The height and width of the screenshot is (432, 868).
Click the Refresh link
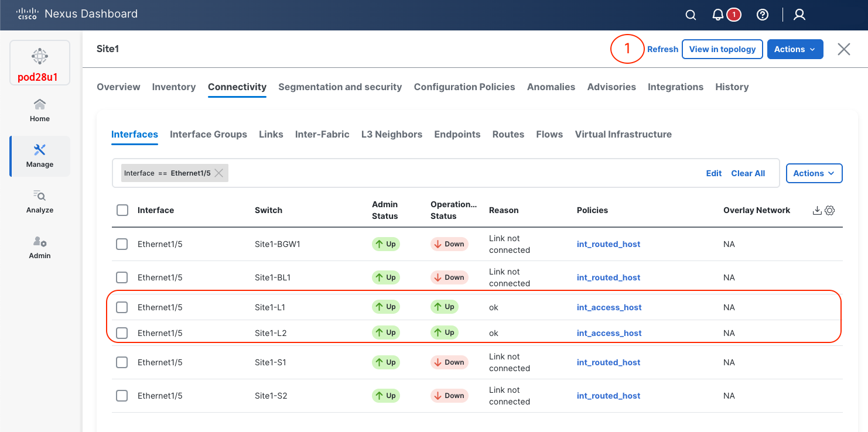pos(662,49)
